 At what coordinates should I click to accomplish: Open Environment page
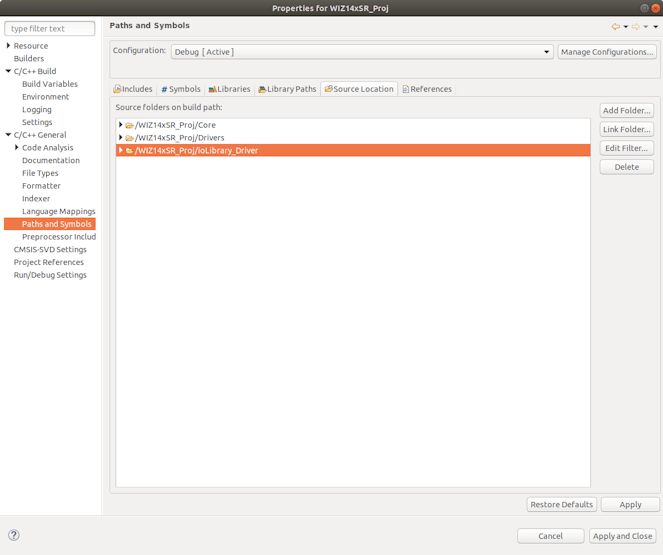(45, 97)
